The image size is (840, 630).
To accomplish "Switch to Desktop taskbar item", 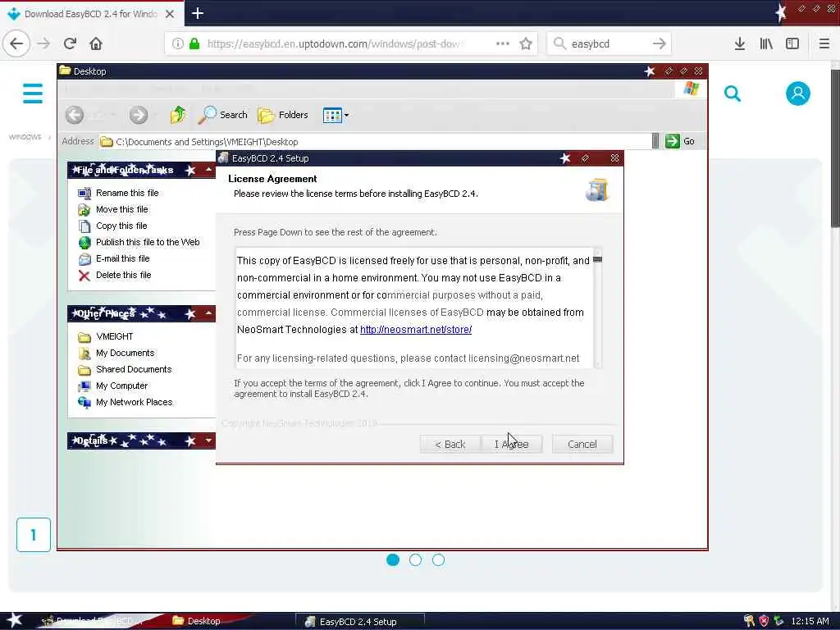I will click(x=197, y=621).
